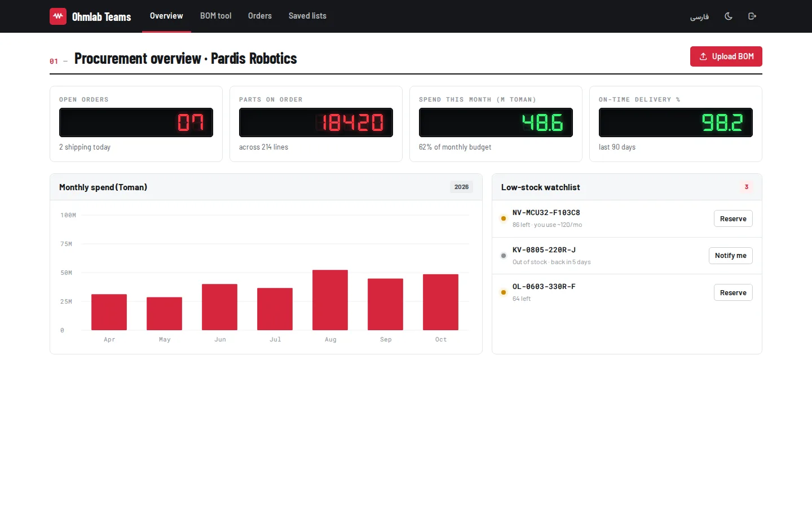The height and width of the screenshot is (508, 812).
Task: Click the amber status dot for OL-0603-330R-F
Action: (x=504, y=292)
